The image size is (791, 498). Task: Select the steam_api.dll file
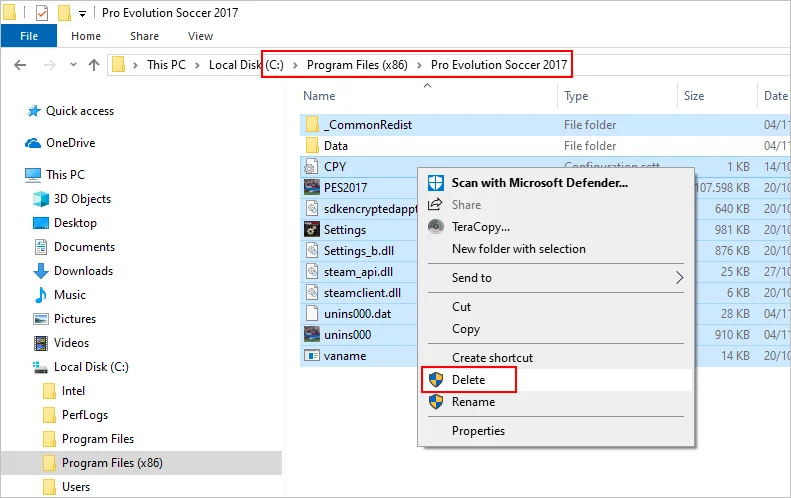(x=358, y=271)
